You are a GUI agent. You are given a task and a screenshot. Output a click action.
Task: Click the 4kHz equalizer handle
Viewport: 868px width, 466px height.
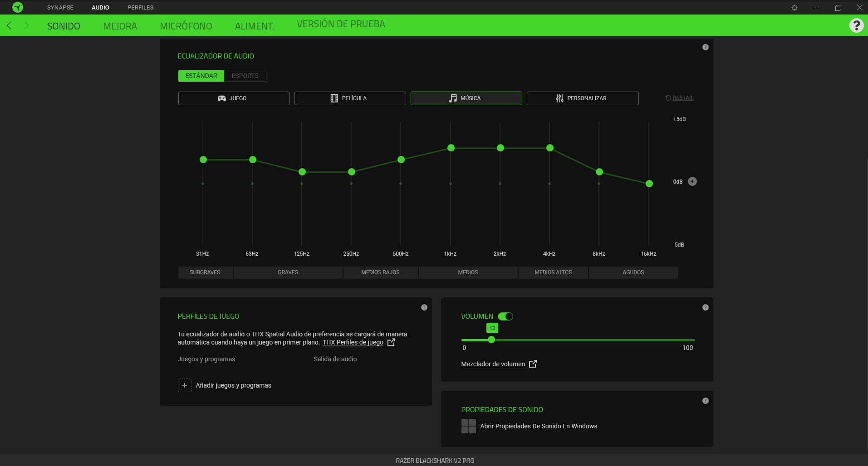(550, 148)
